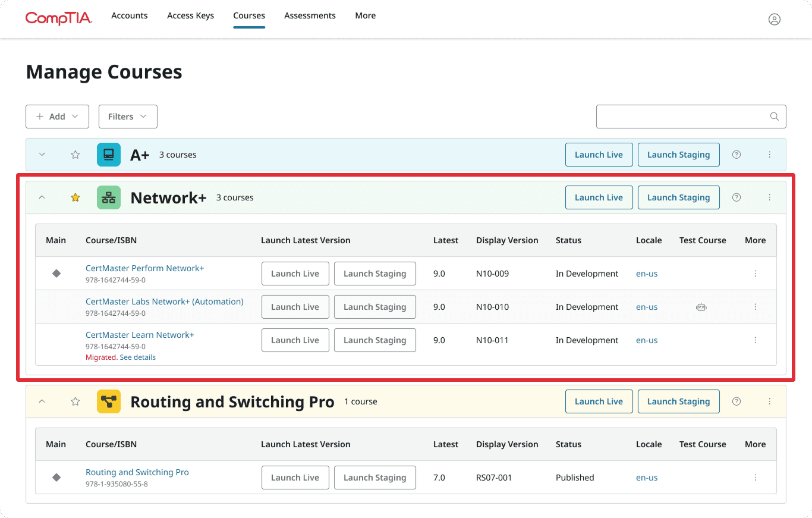Viewport: 812px width, 518px height.
Task: Open the Access Keys nav item
Action: coord(190,15)
